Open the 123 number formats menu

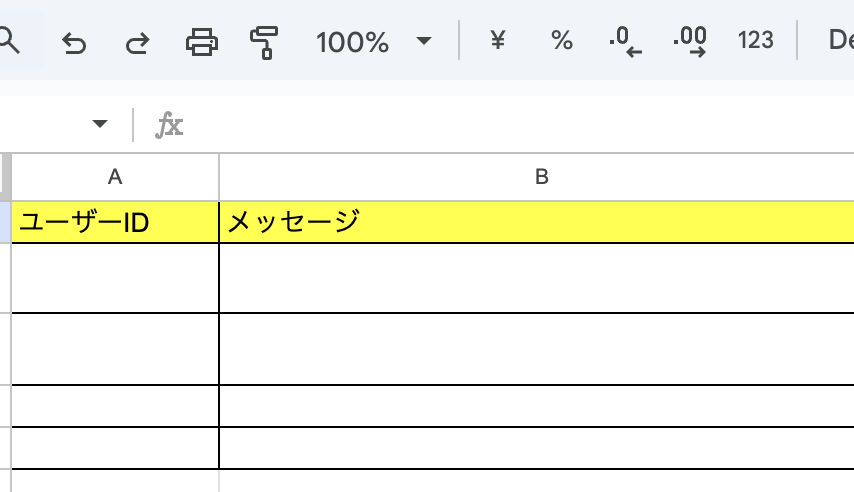(756, 41)
